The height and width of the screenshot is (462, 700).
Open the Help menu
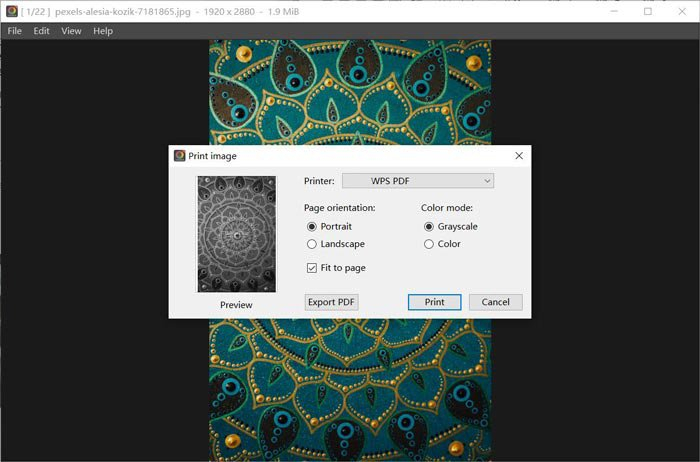(103, 31)
